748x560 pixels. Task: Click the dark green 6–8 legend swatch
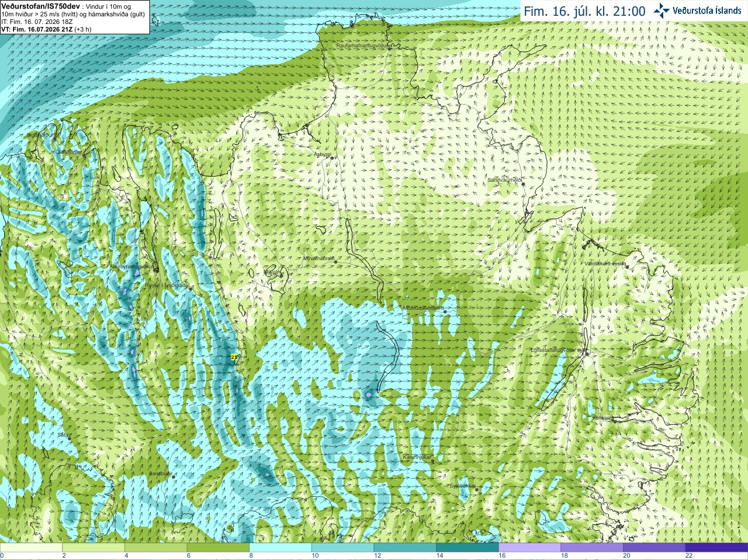219,548
